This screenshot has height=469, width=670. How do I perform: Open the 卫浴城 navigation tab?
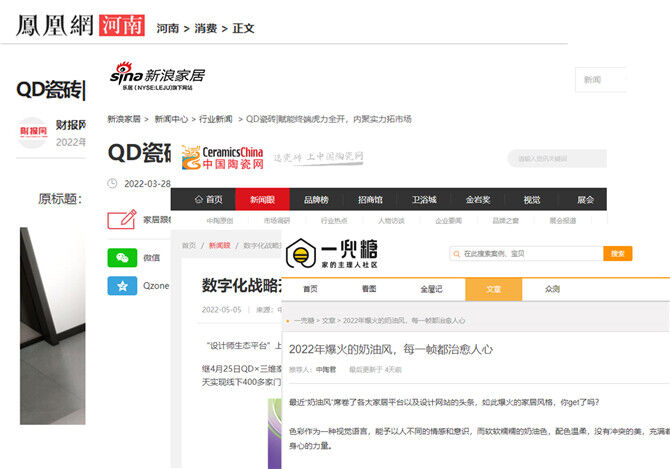tap(424, 199)
